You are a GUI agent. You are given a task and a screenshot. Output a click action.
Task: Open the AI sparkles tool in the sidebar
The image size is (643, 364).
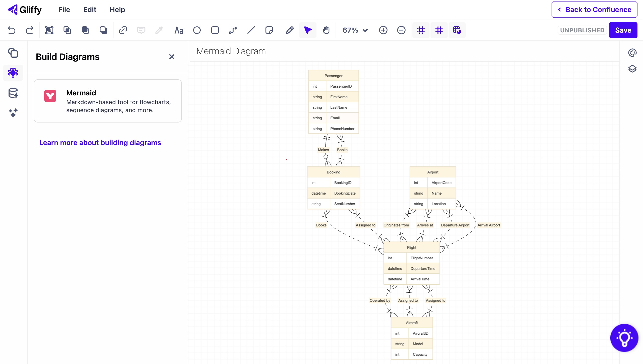13,113
